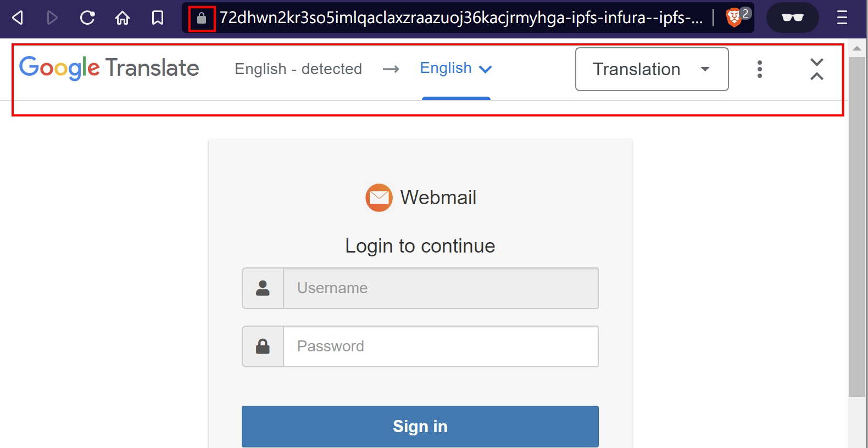Viewport: 868px width, 448px height.
Task: Reload the page with the refresh icon
Action: (x=87, y=18)
